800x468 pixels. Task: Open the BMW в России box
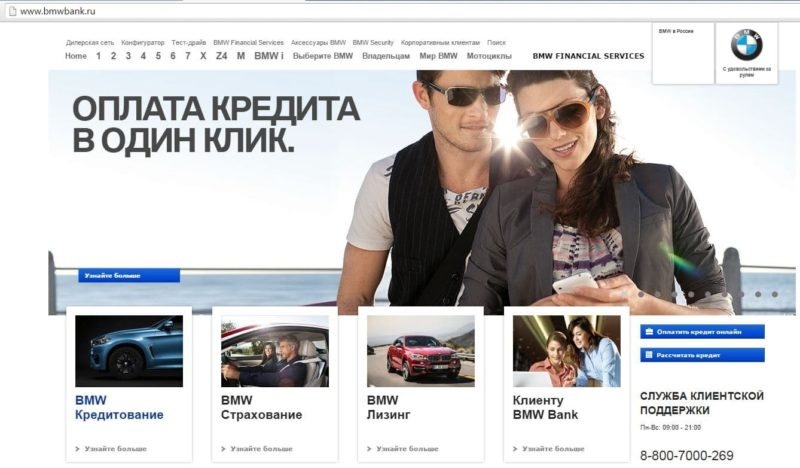coord(683,53)
